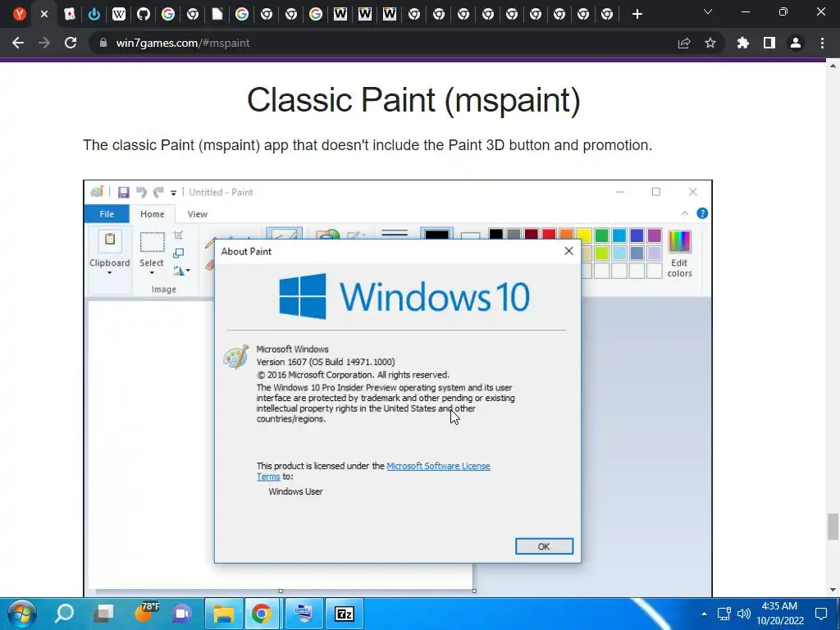Expand the Select tool dropdown arrow
840x630 pixels.
pos(152,272)
